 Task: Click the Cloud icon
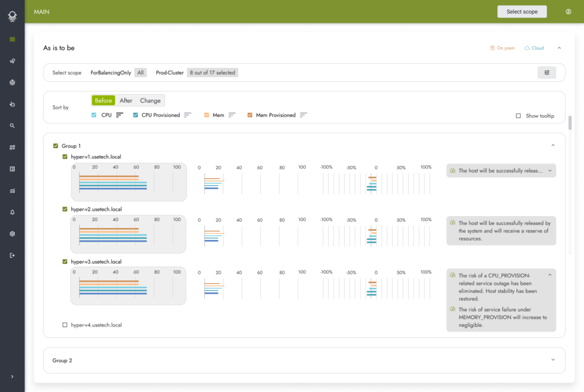tap(527, 48)
